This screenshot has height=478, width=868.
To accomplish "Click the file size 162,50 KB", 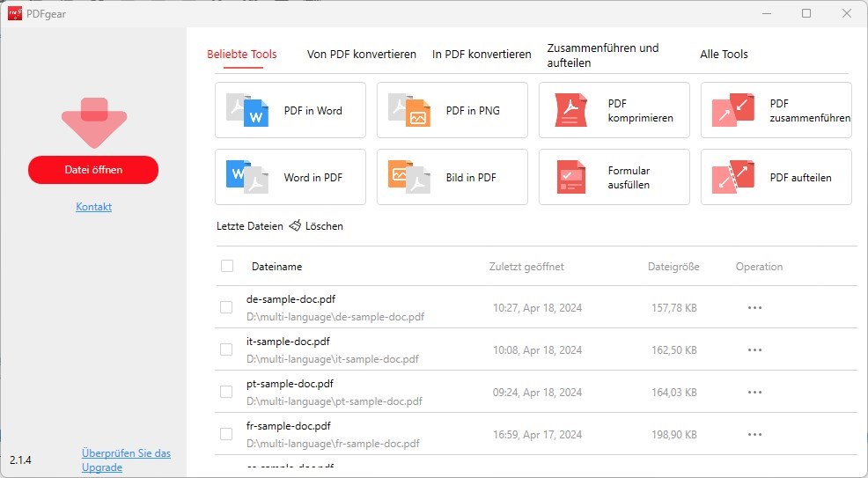I will coord(674,349).
